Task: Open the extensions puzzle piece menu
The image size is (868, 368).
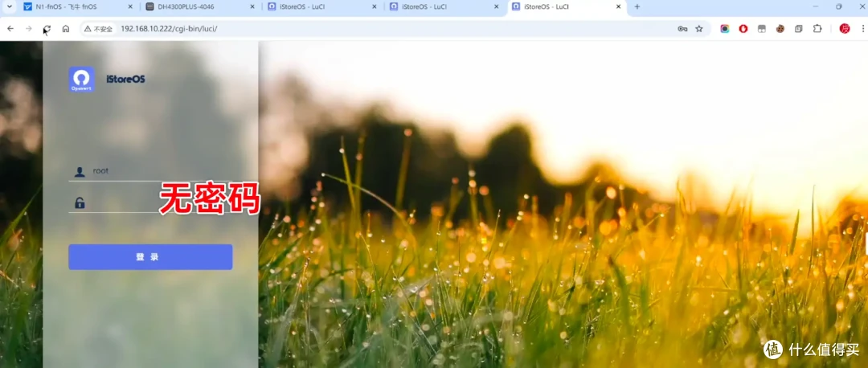Action: click(817, 29)
